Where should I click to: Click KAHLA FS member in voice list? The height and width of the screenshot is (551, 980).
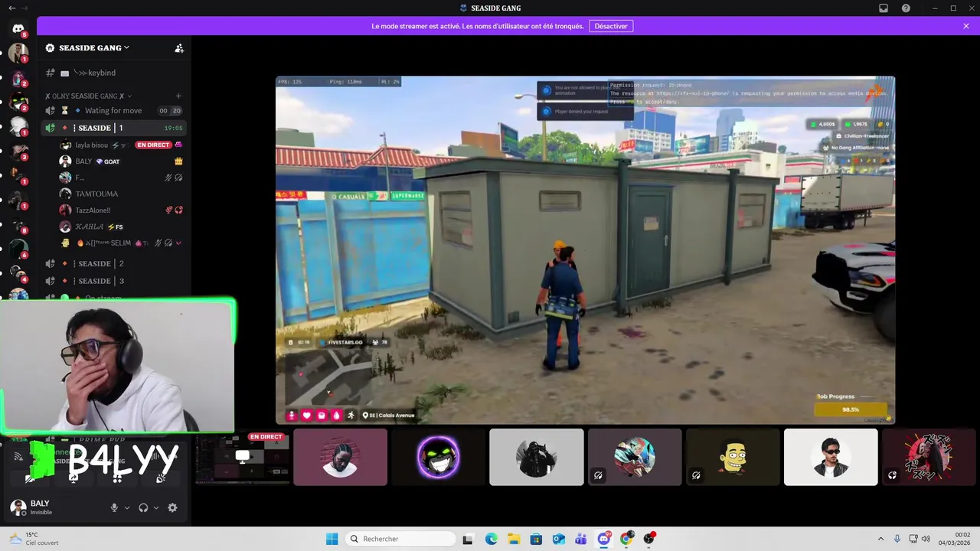coord(122,227)
